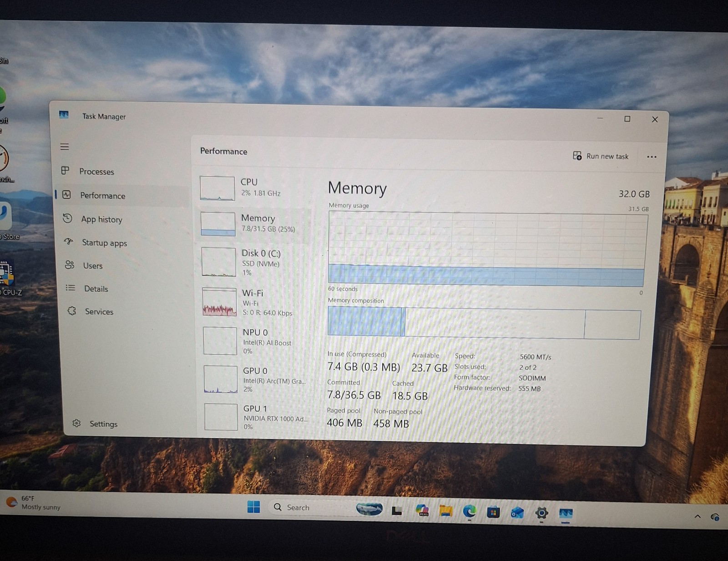Select the CPU performance graph
The image size is (728, 561).
(x=217, y=189)
